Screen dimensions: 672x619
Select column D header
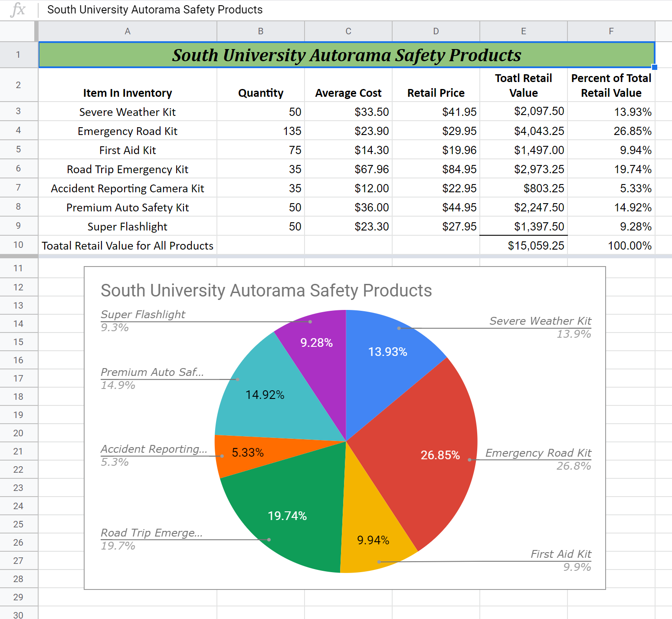point(436,31)
